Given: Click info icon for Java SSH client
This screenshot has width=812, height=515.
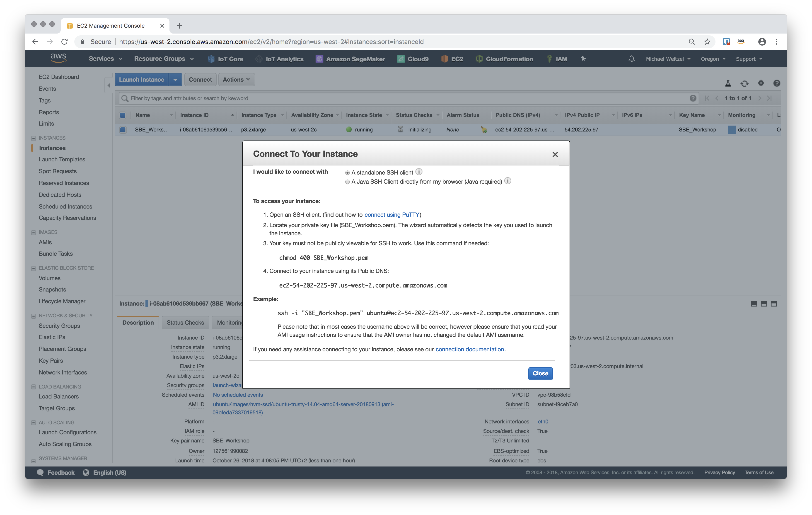Looking at the screenshot, I should [507, 181].
